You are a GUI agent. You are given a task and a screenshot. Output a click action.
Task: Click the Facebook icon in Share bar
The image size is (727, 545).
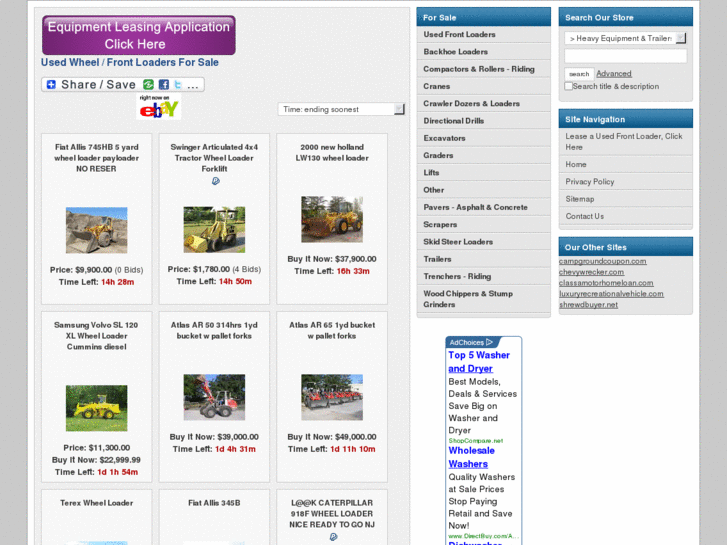164,84
